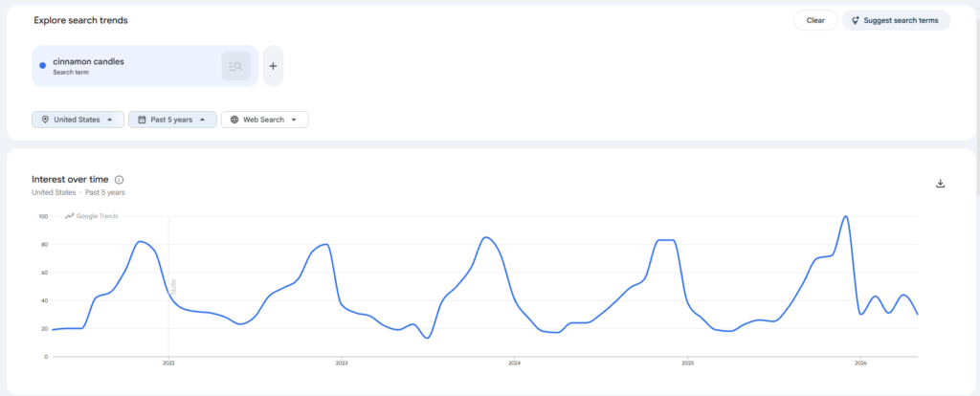Click the 100 value on the y-axis
The image size is (980, 396).
(43, 217)
